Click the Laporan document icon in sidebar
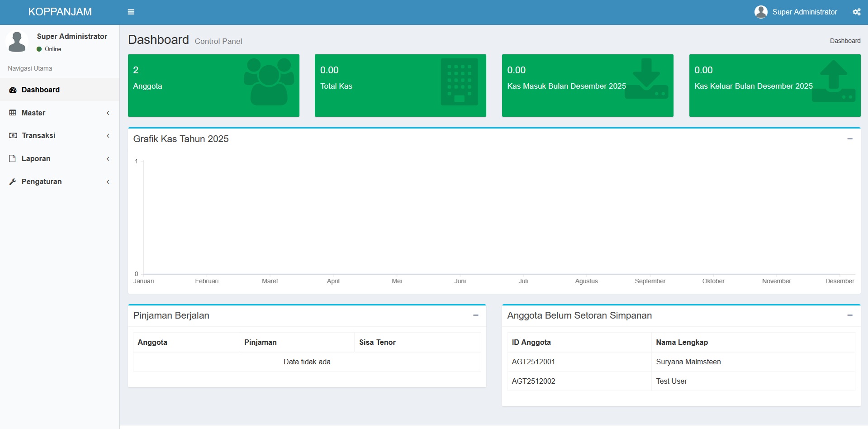The image size is (868, 429). tap(12, 158)
